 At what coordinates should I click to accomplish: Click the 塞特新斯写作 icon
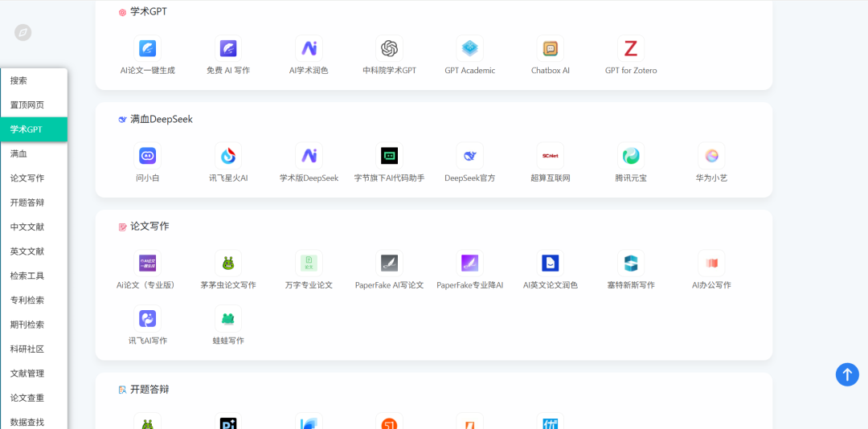pos(631,263)
